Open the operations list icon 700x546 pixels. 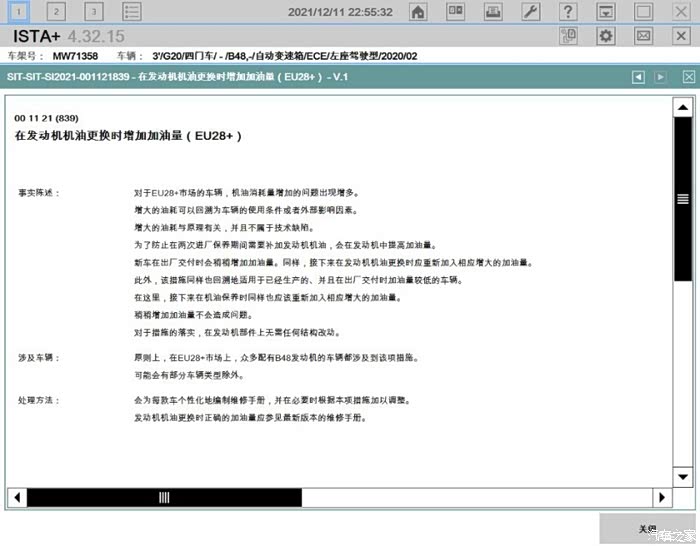131,12
